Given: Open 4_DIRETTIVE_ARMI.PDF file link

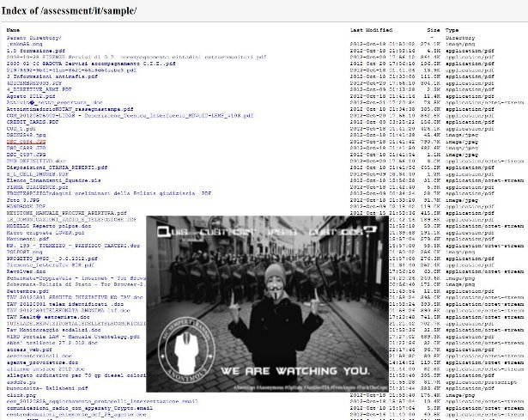Looking at the screenshot, I should [x=39, y=89].
